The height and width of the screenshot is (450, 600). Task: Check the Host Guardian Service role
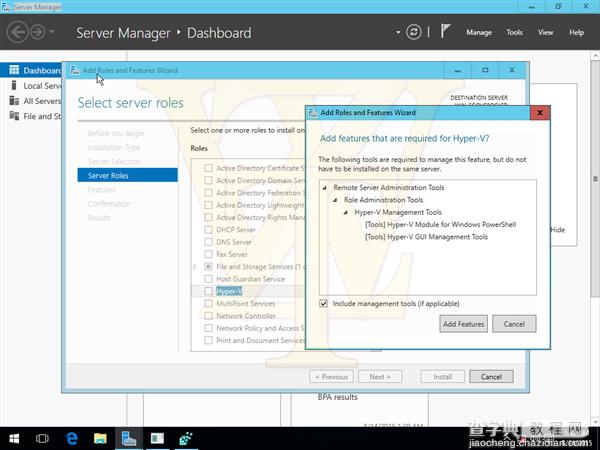click(209, 279)
